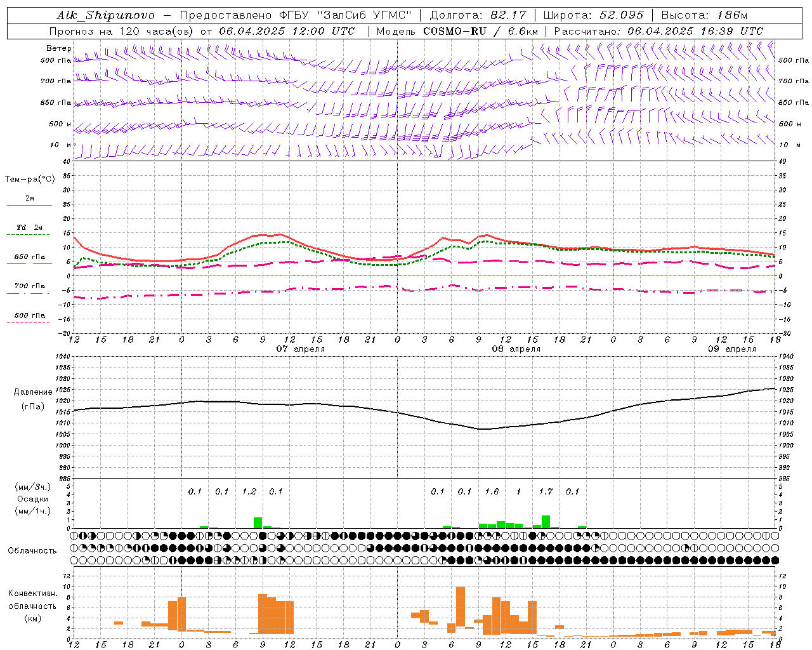
Task: Click the model name COSMO-RU / 6.6км
Action: [480, 31]
